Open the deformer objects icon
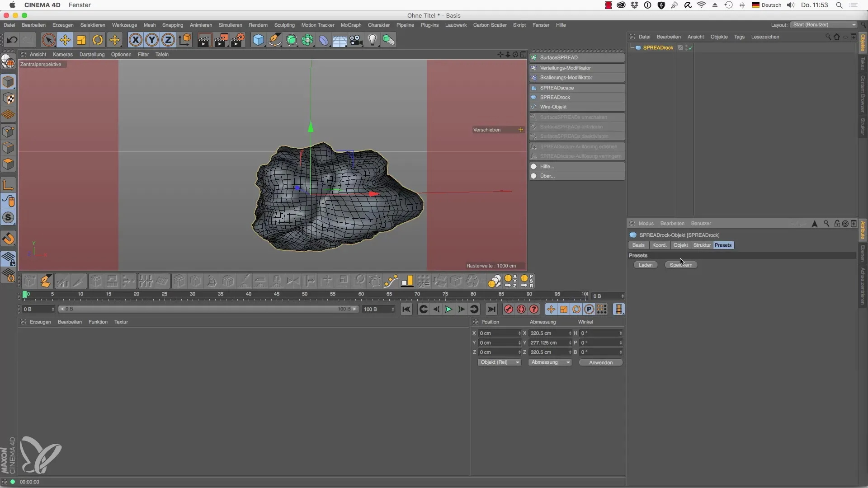This screenshot has height=488, width=868. [324, 40]
